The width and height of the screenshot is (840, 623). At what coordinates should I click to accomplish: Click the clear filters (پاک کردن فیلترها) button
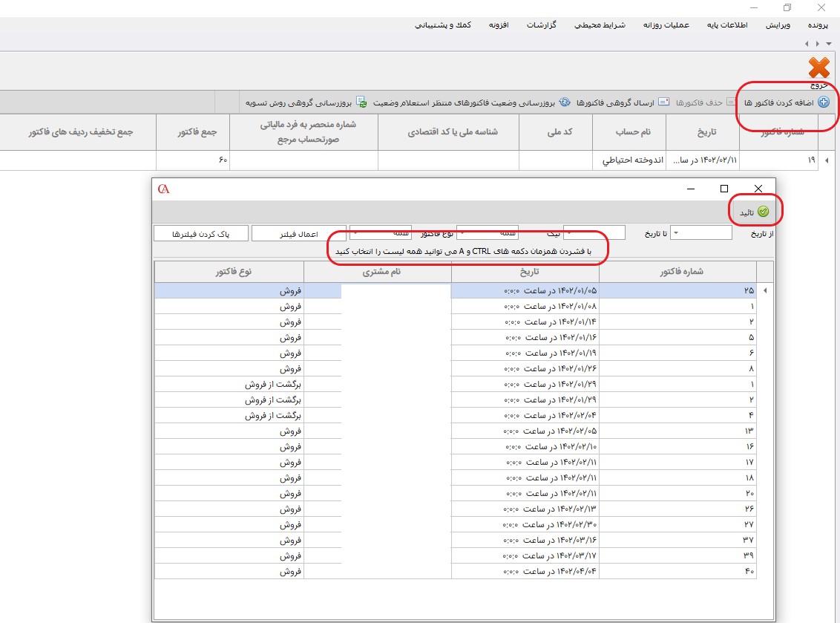coord(201,234)
